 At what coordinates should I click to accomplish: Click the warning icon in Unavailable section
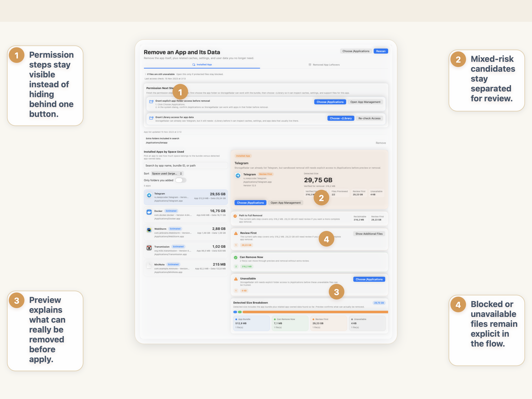[x=236, y=278]
